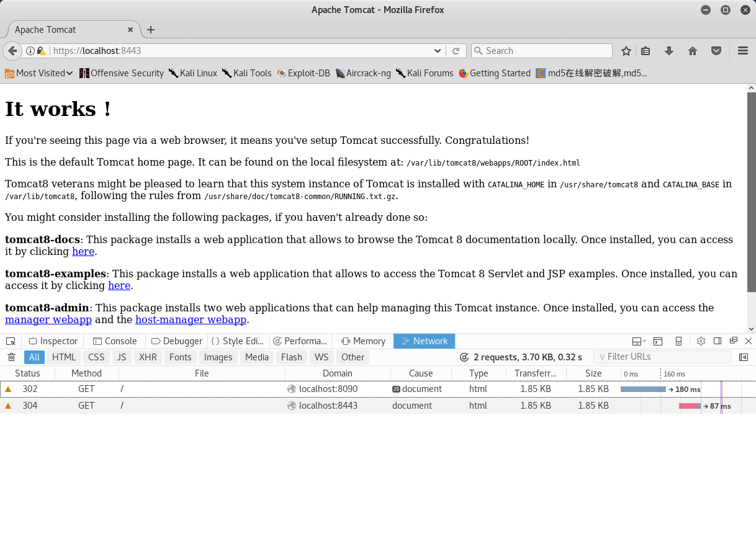Viewport: 756px width, 539px height.
Task: Open Offensive Security bookmark
Action: 122,73
